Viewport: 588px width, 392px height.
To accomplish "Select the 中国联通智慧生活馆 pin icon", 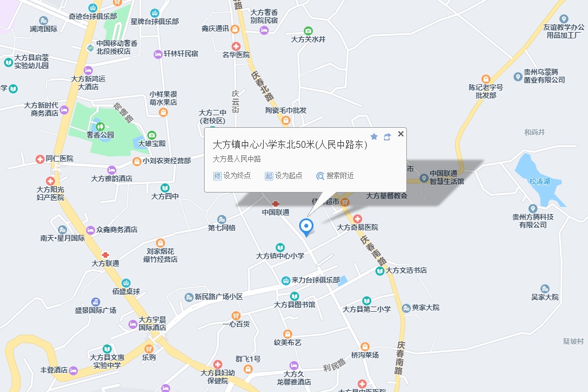I will coord(424,178).
